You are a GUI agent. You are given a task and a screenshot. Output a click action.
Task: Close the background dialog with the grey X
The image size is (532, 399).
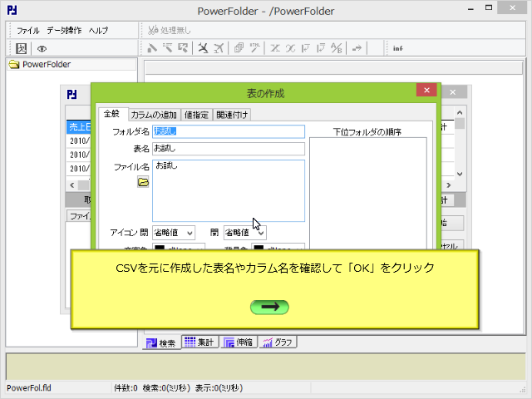point(452,92)
